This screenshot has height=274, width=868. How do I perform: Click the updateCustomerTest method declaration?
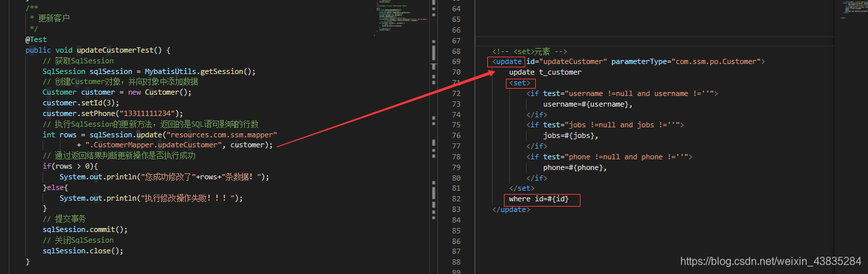coord(99,50)
